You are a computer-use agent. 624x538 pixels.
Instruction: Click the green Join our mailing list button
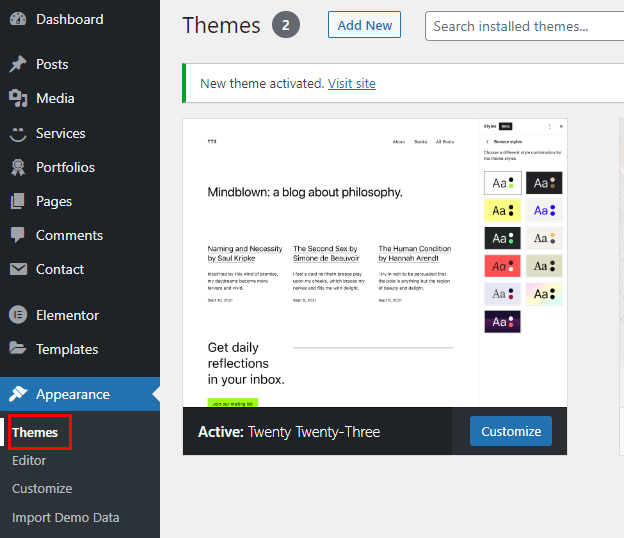[x=233, y=403]
